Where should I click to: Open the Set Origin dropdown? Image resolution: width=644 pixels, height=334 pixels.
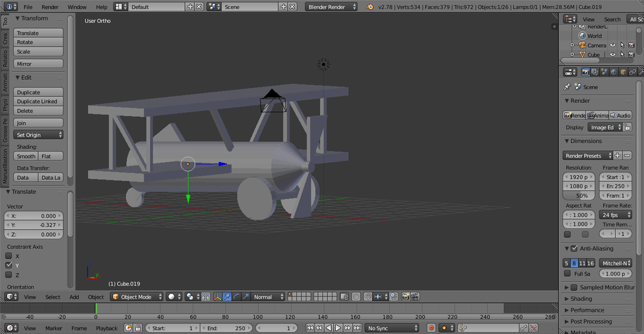(x=38, y=135)
